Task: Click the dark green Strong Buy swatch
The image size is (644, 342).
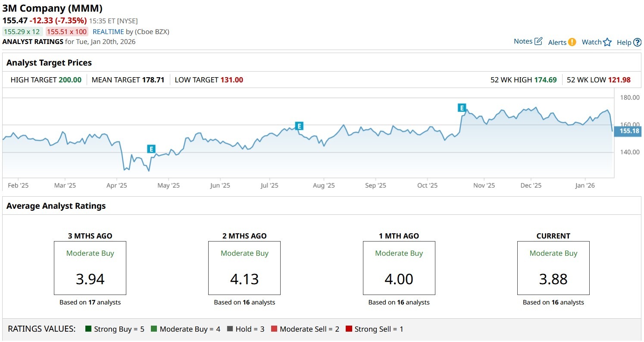Action: click(89, 329)
